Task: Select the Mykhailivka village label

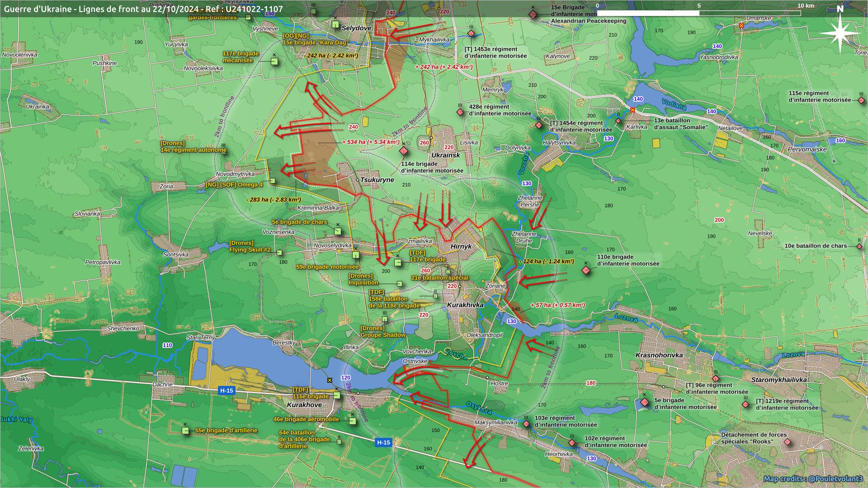Action: click(x=434, y=40)
